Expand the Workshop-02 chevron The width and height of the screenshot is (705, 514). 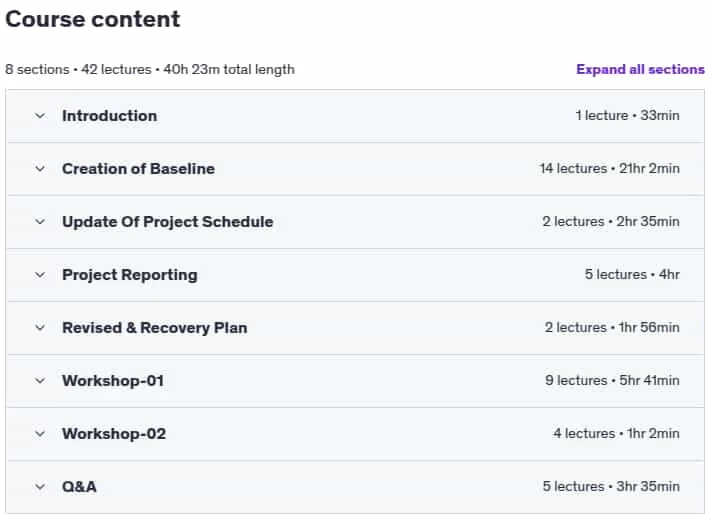tap(40, 434)
